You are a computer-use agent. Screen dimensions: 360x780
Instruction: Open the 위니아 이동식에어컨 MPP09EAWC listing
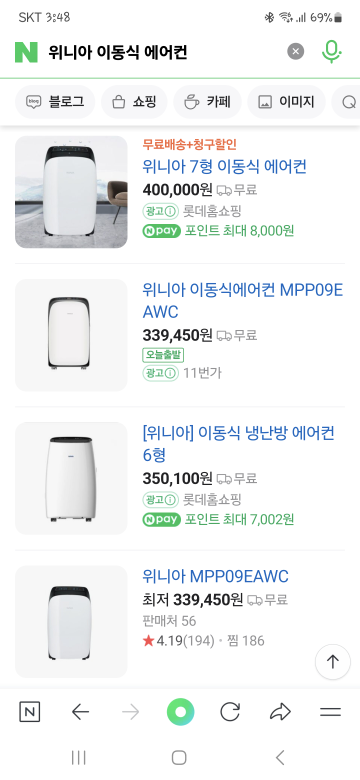[x=243, y=300]
